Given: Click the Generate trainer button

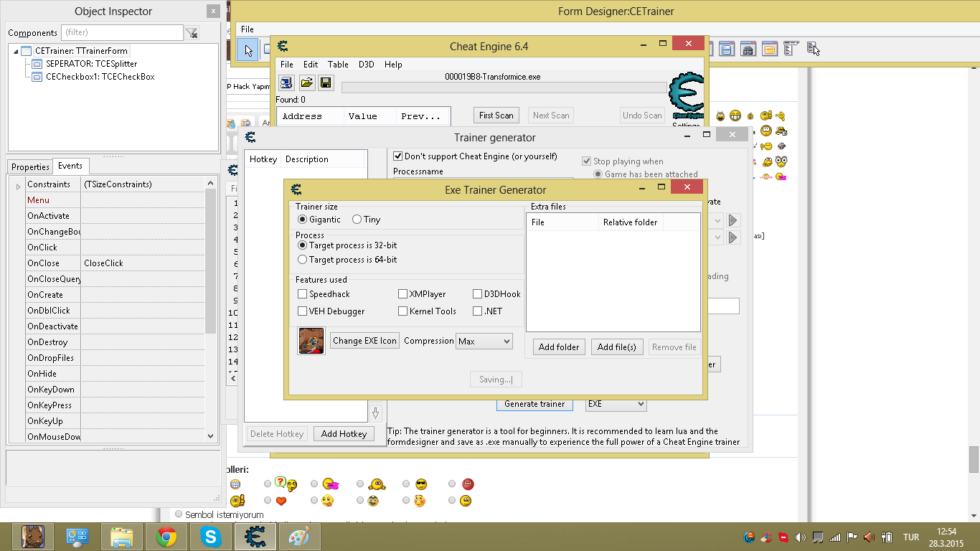Looking at the screenshot, I should [x=534, y=404].
